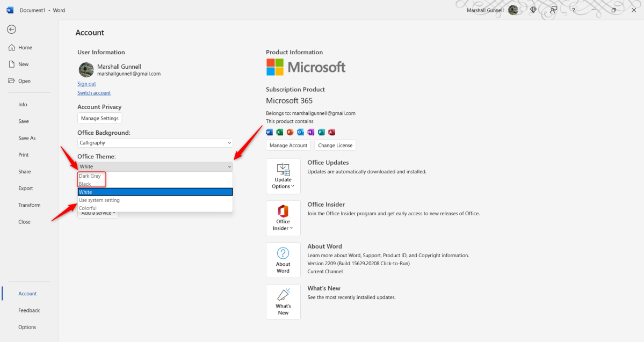Click the OneNote app icon in product list
The image size is (644, 342).
click(x=310, y=132)
